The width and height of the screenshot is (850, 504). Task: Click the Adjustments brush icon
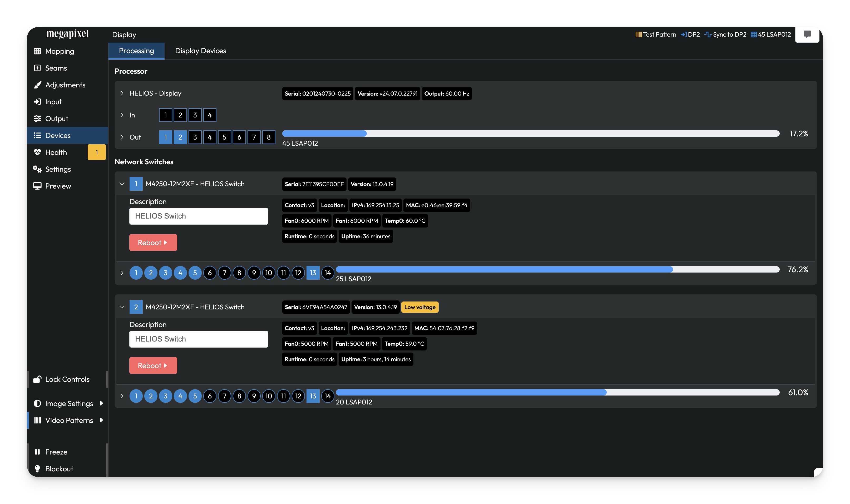(x=37, y=85)
